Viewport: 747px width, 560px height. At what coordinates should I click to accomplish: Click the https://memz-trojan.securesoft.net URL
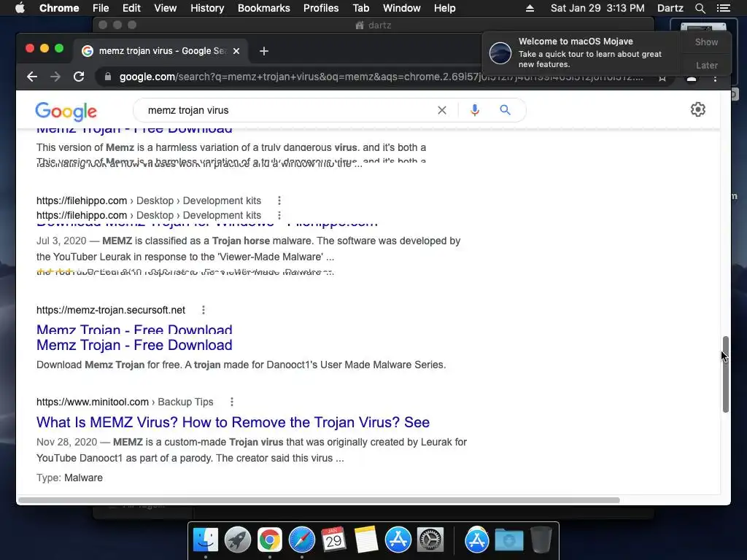tap(111, 310)
